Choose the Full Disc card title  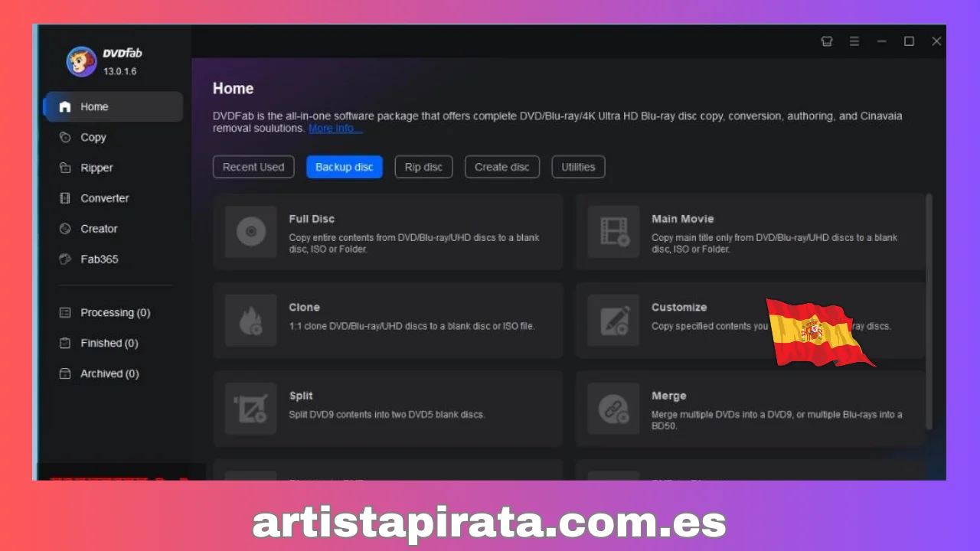pyautogui.click(x=312, y=219)
